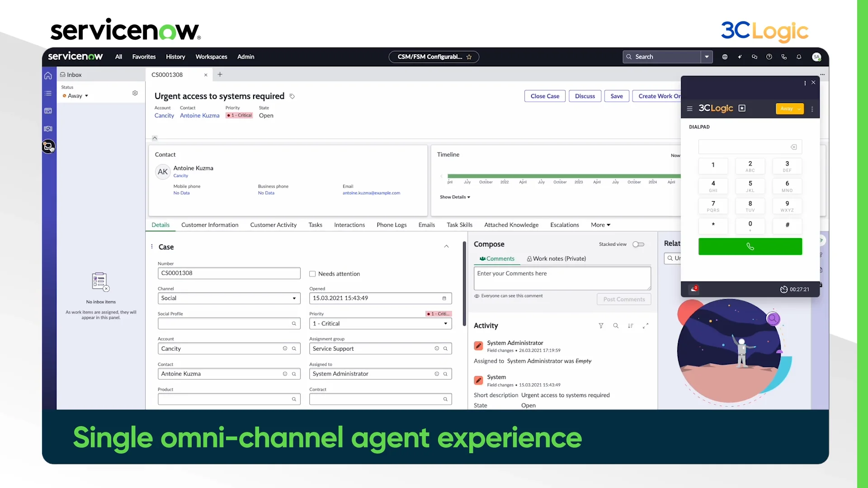Open the Priority dropdown showing Critical

pos(380,324)
